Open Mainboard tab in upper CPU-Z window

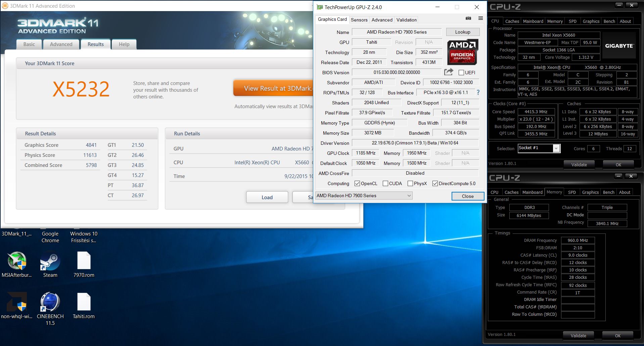(x=533, y=21)
